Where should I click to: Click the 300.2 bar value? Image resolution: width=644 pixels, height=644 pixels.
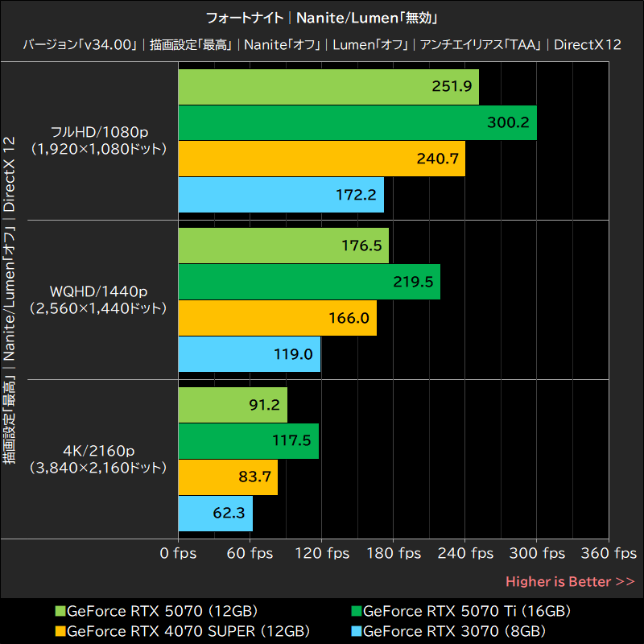508,122
